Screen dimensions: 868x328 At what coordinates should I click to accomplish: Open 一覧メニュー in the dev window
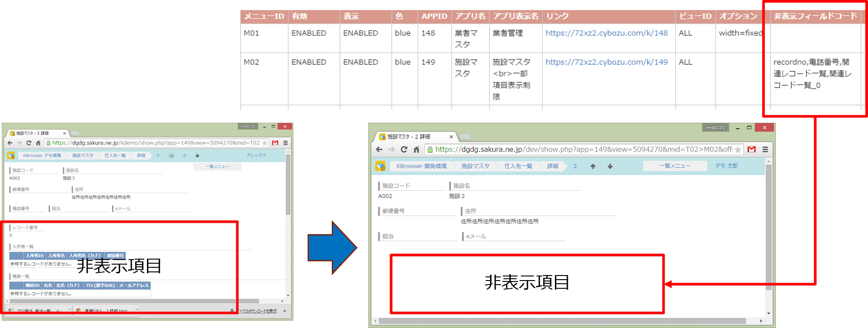tap(675, 166)
